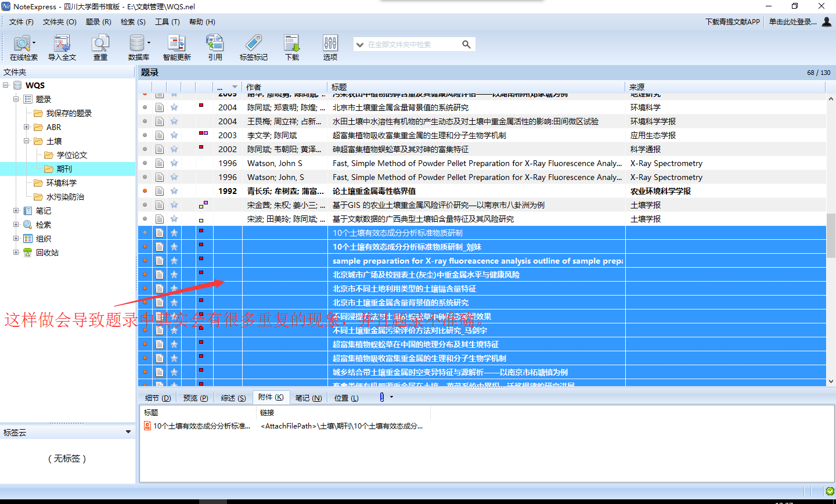
Task: Sort by the 作者 column header
Action: (285, 87)
